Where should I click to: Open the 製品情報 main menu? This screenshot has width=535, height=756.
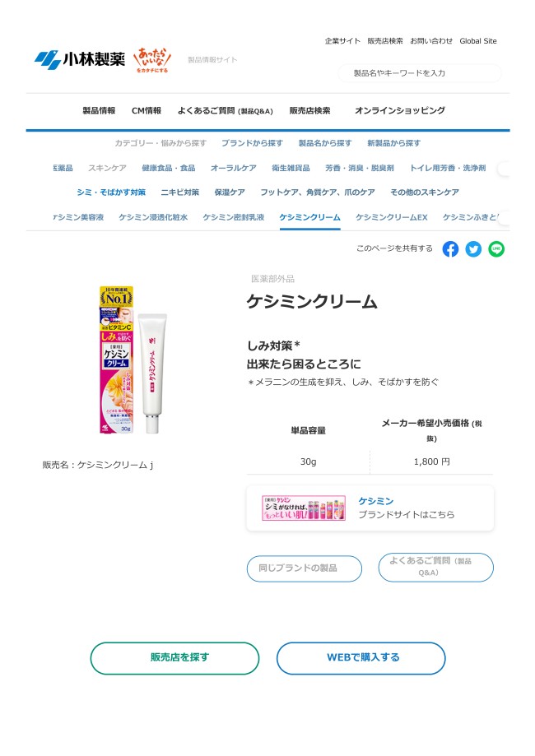[x=99, y=110]
